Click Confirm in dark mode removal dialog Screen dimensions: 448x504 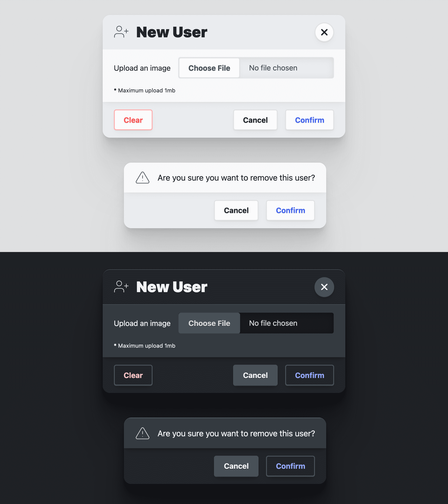point(290,466)
